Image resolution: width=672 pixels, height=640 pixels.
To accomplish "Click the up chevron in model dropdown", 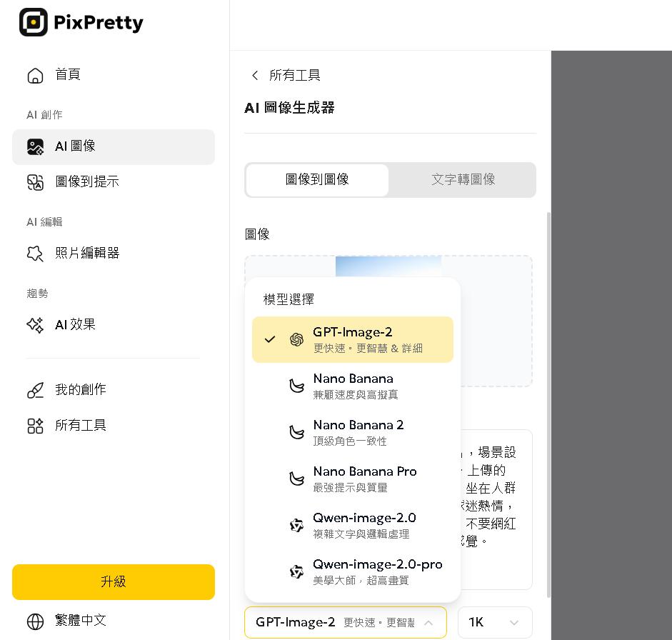I will coord(428,622).
